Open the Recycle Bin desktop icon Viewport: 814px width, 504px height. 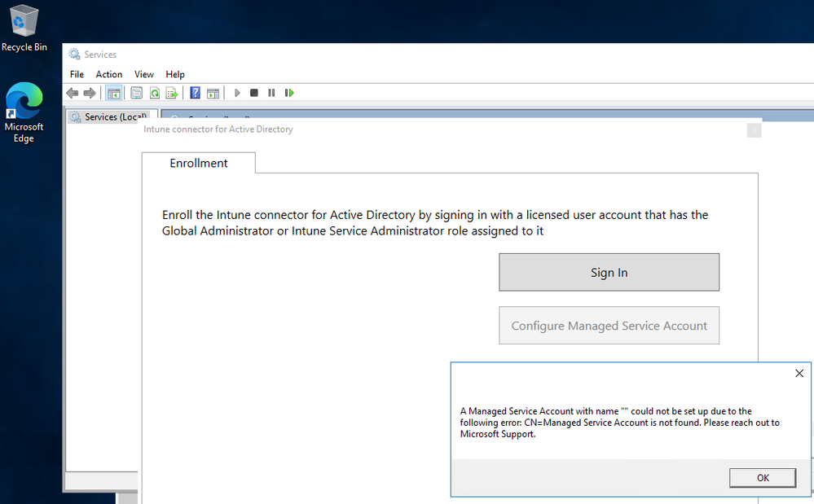pyautogui.click(x=24, y=28)
